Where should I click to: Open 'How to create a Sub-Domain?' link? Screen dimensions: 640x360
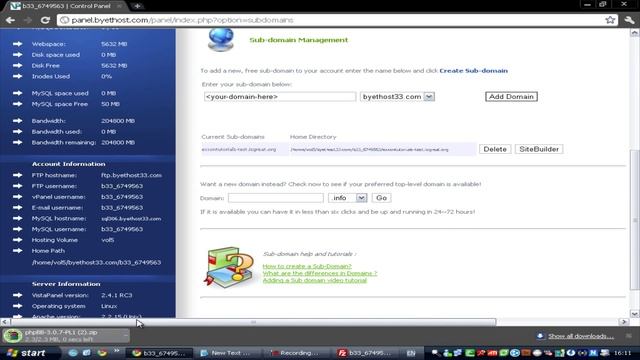click(x=307, y=266)
